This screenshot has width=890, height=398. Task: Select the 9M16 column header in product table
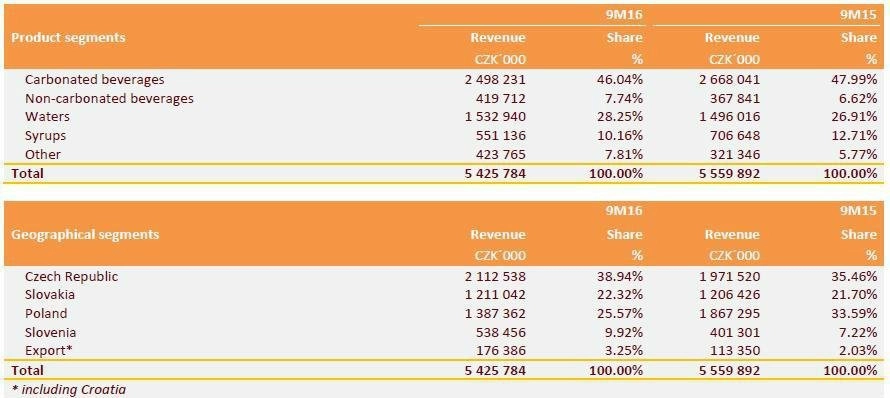tap(624, 15)
